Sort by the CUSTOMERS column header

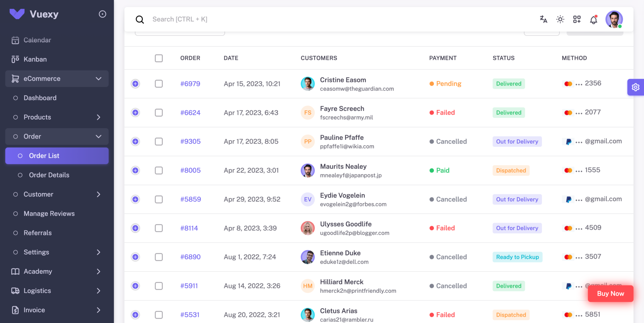coord(319,58)
